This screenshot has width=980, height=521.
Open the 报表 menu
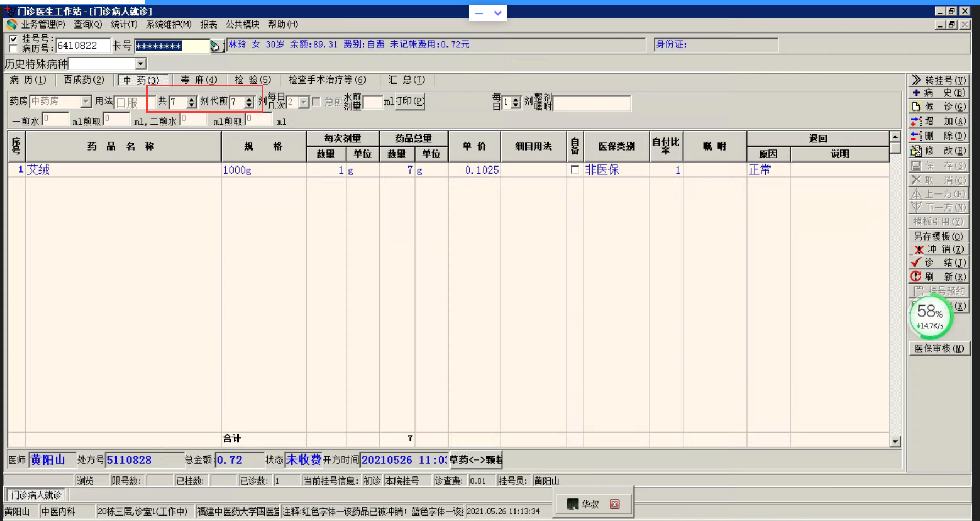[208, 24]
